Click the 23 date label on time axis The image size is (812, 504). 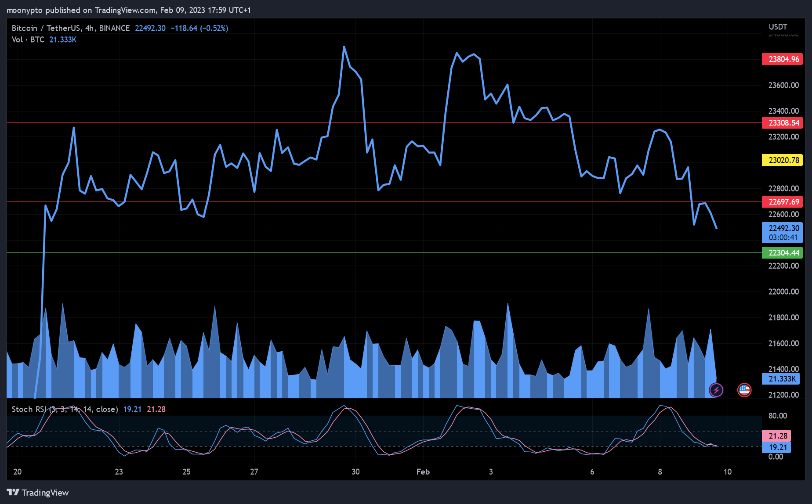[119, 472]
